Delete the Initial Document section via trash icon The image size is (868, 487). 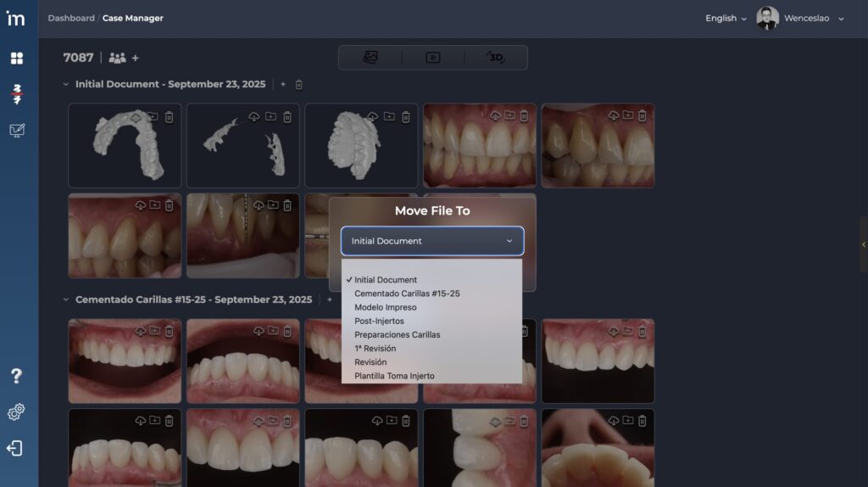(298, 85)
